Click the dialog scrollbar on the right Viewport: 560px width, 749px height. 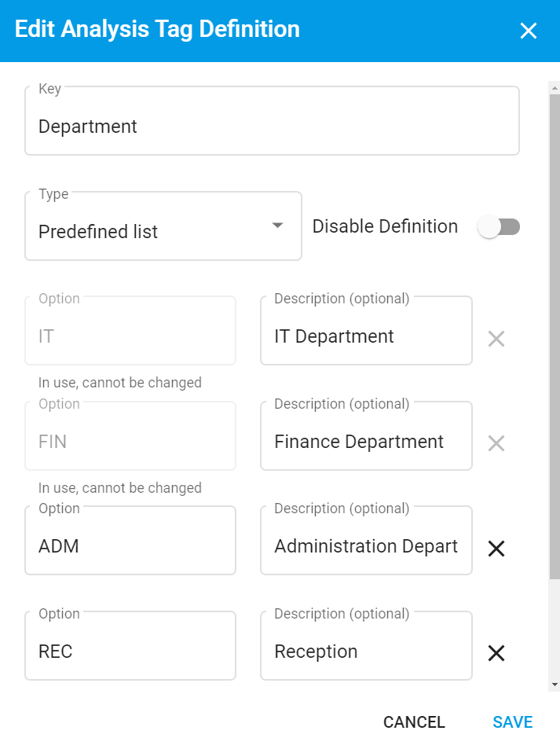pos(552,314)
